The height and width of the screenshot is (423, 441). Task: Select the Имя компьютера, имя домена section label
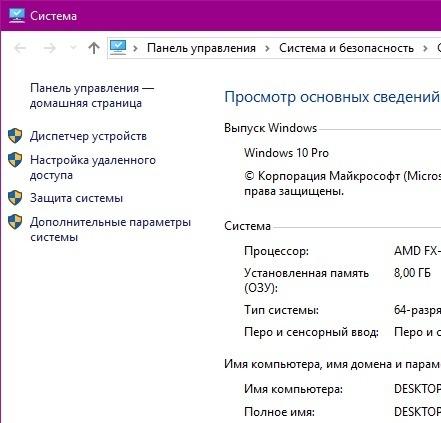(332, 364)
